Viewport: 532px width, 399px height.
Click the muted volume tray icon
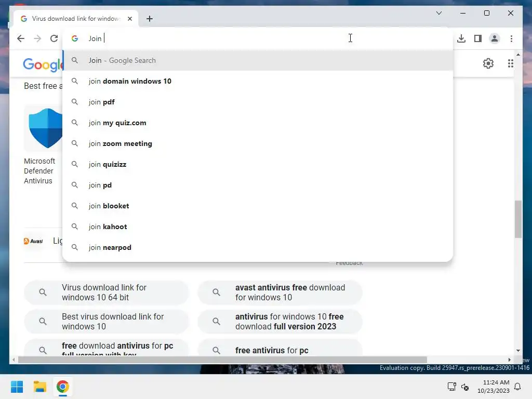point(465,387)
